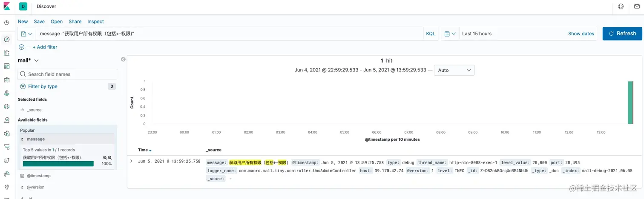Open Logs icon in sidebar
The width and height of the screenshot is (644, 199).
(x=6, y=133)
